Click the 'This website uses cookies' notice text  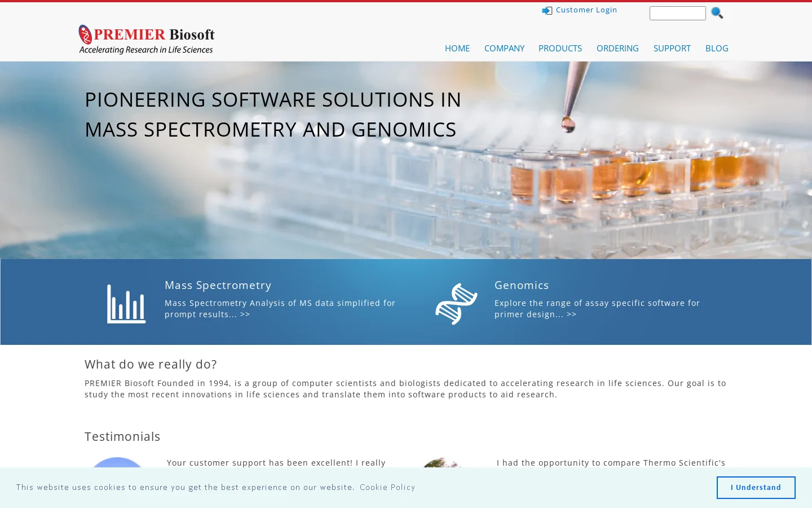(185, 487)
